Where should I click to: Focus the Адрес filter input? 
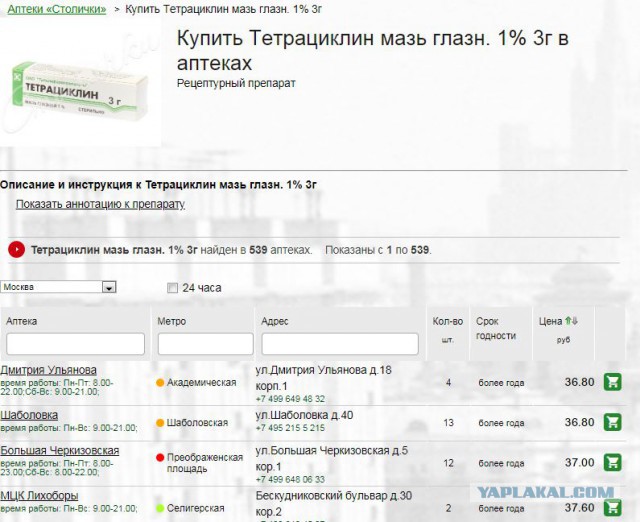[340, 344]
